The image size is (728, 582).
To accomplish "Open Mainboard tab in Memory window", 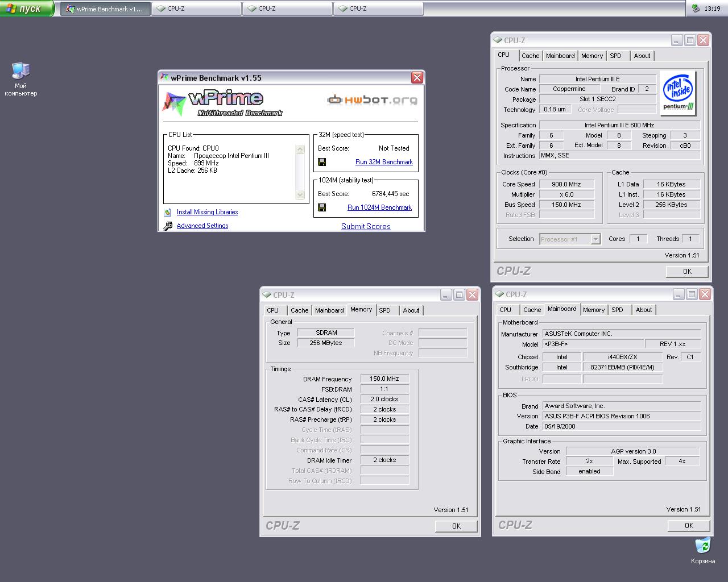I will [329, 310].
